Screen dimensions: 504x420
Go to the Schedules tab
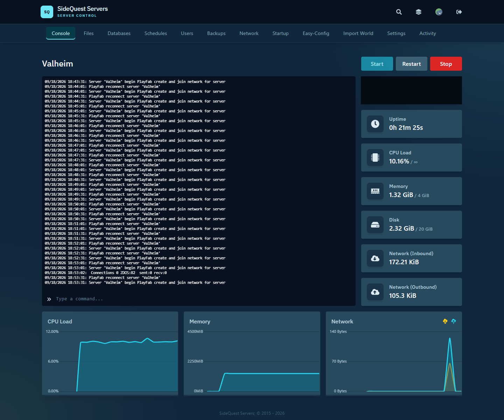pos(156,33)
